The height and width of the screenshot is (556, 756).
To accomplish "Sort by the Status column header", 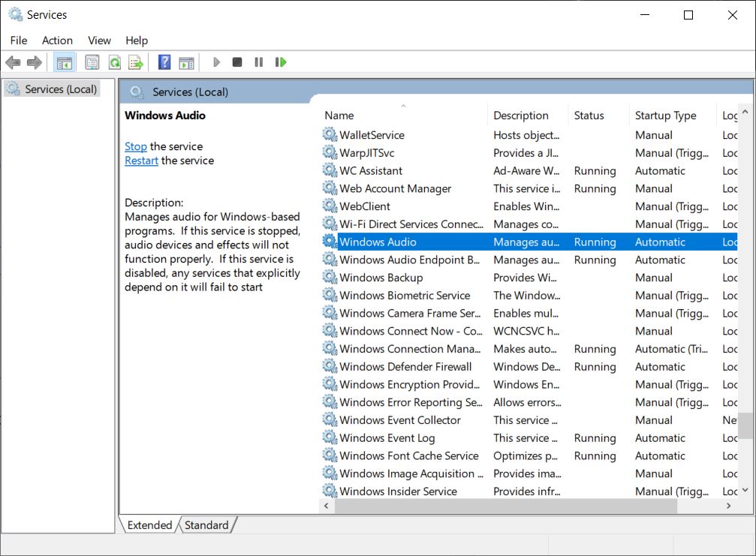I will click(x=599, y=115).
